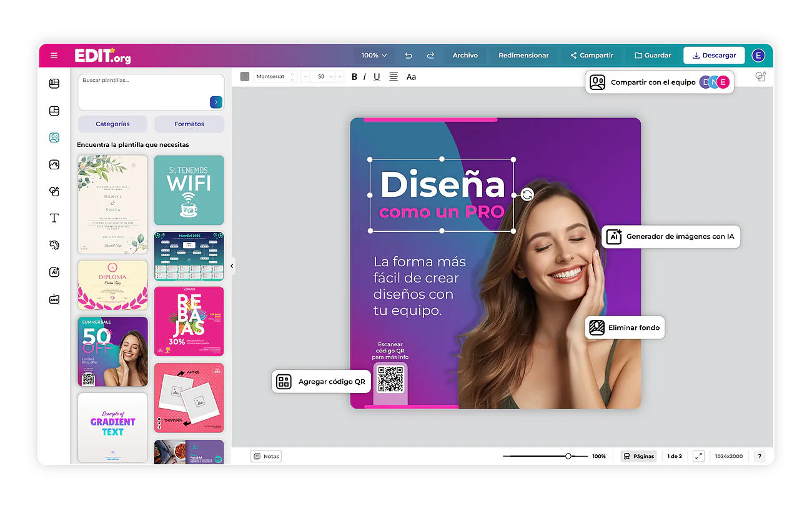Toggle italic formatting
Screen dimensions: 812x508
pyautogui.click(x=365, y=77)
